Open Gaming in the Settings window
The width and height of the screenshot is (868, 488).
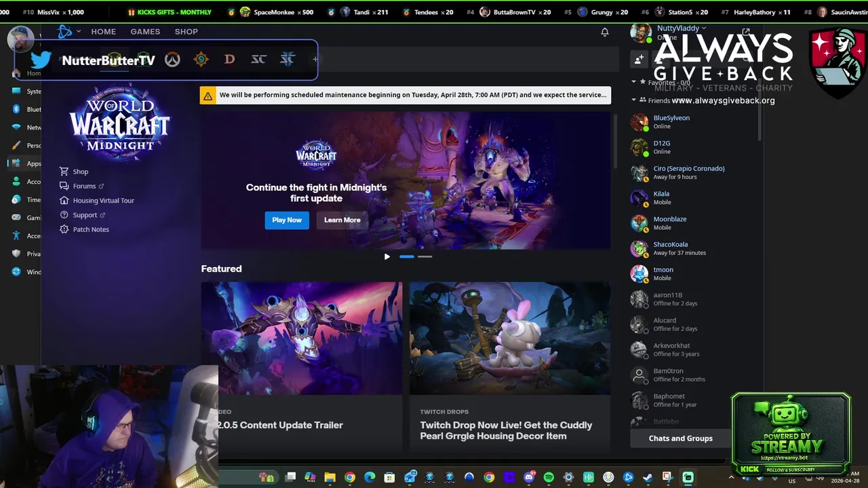coord(26,218)
